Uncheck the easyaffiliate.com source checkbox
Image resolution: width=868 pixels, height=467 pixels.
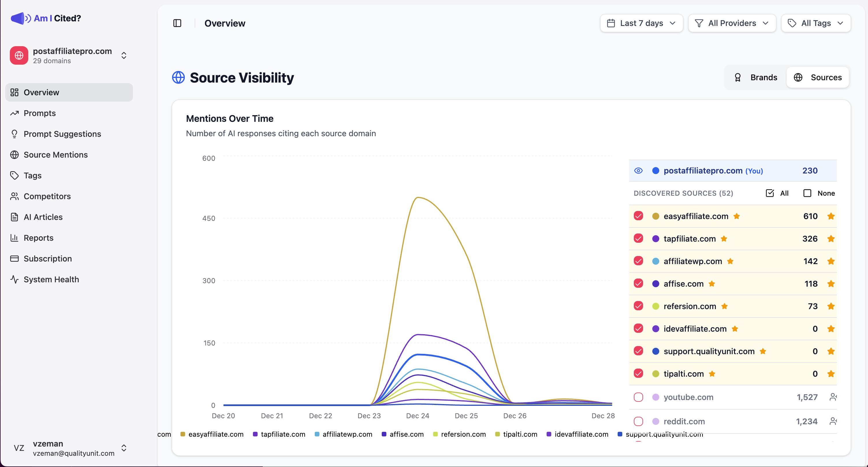pyautogui.click(x=638, y=216)
